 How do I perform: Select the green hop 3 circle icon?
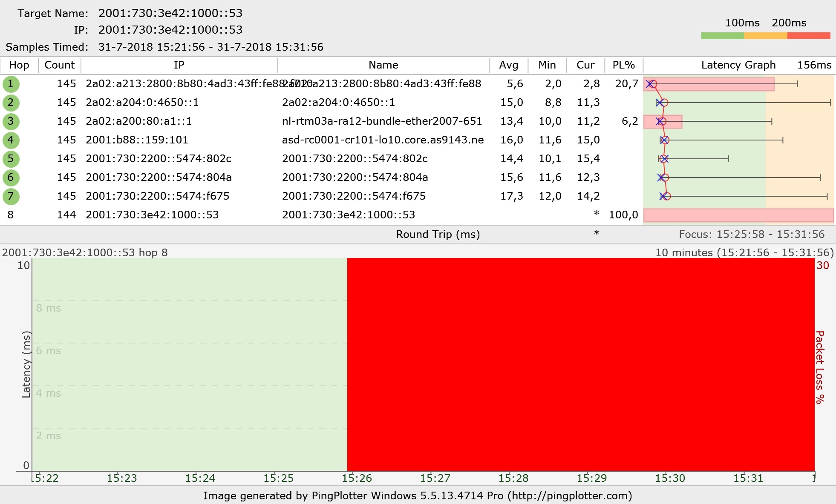[x=11, y=121]
